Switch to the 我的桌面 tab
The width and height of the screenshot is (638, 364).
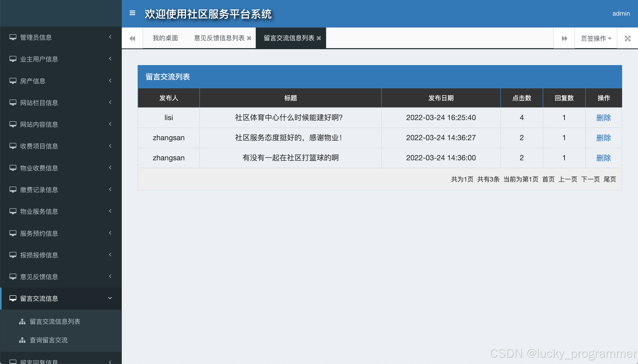pos(165,38)
